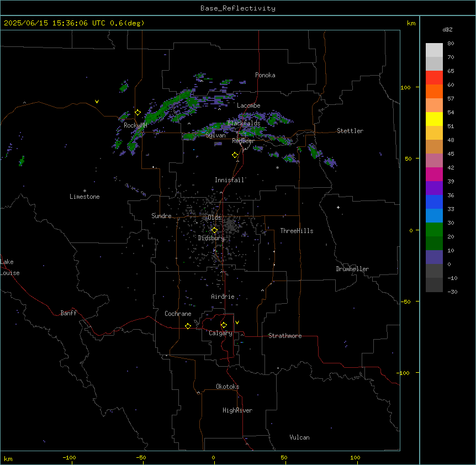Viewport: 476px width, 465px height.
Task: Click the Cochrane city label
Action: tap(178, 314)
